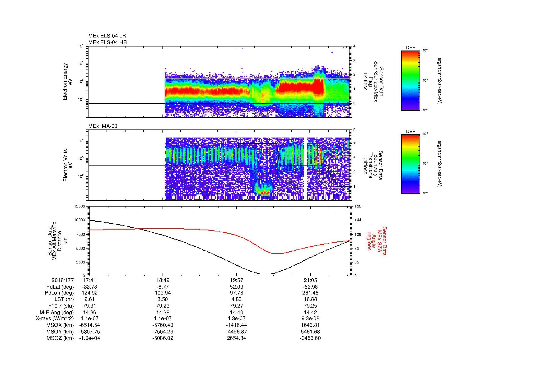This screenshot has height=392, width=555.
Task: Click MSOZ value '-1.0e+04'
Action: [90, 338]
